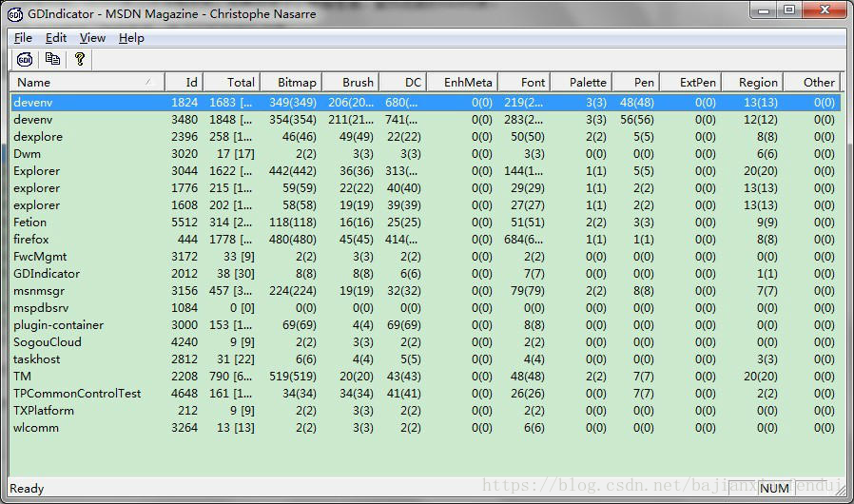Viewport: 854px width, 504px height.
Task: Click the 69(69) DC cell for plugin-container
Action: pos(403,325)
